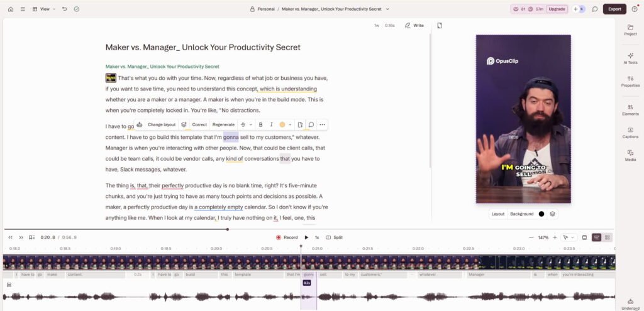Zoom out the timeline with minus

[531, 237]
